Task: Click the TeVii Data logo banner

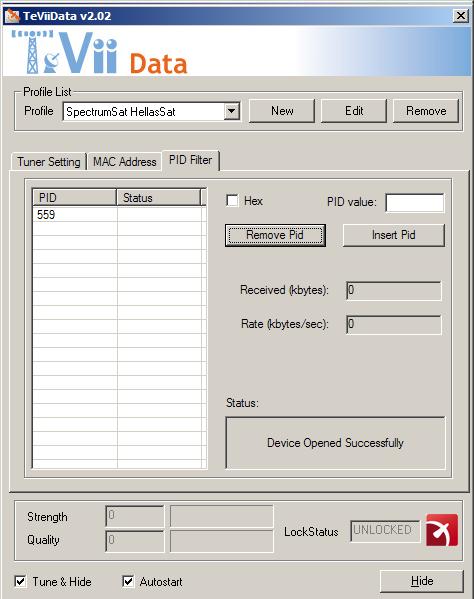Action: pyautogui.click(x=99, y=52)
